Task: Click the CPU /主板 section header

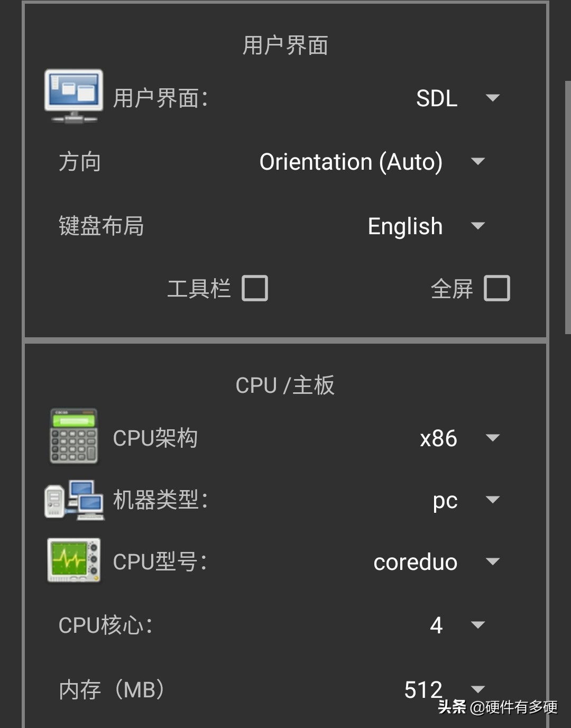Action: pyautogui.click(x=285, y=385)
